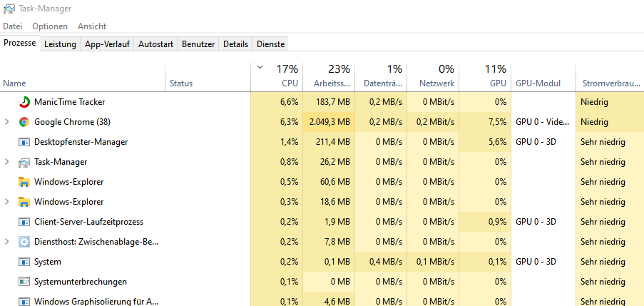Click the 211,4 MB memory value

pyautogui.click(x=334, y=142)
